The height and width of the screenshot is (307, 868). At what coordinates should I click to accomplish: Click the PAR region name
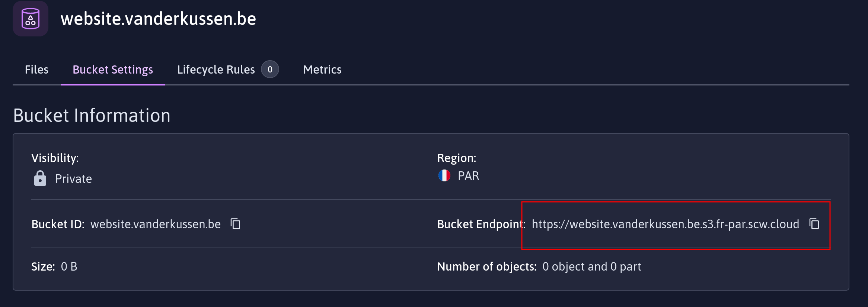468,176
